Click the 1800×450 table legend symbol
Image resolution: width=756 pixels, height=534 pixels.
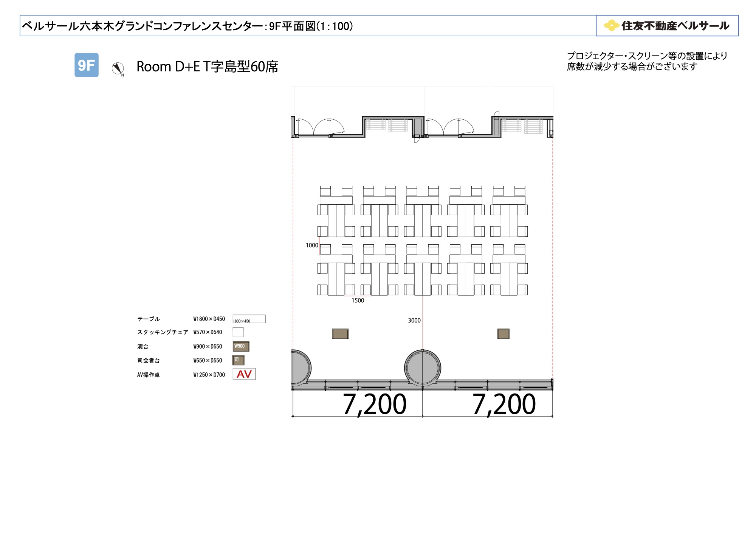coord(249,319)
